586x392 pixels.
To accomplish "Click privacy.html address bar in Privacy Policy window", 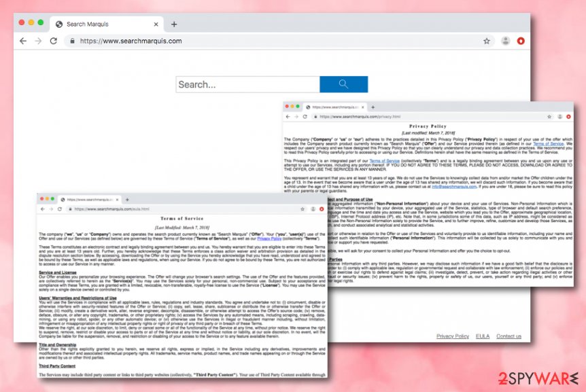I will (432, 117).
